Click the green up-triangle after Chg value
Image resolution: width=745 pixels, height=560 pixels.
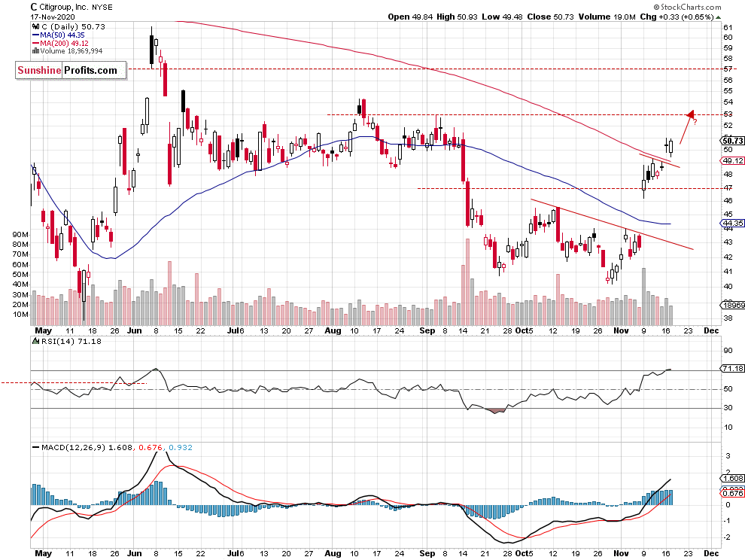pyautogui.click(x=719, y=17)
